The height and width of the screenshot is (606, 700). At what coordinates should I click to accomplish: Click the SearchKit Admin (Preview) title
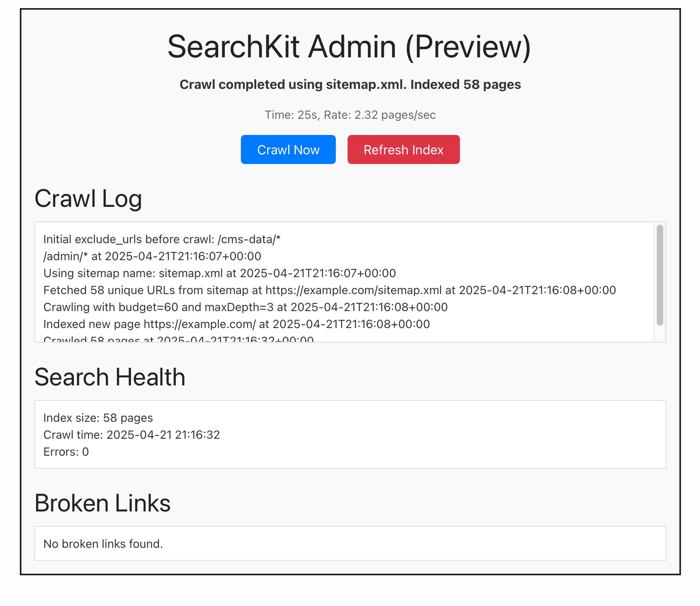(x=349, y=47)
